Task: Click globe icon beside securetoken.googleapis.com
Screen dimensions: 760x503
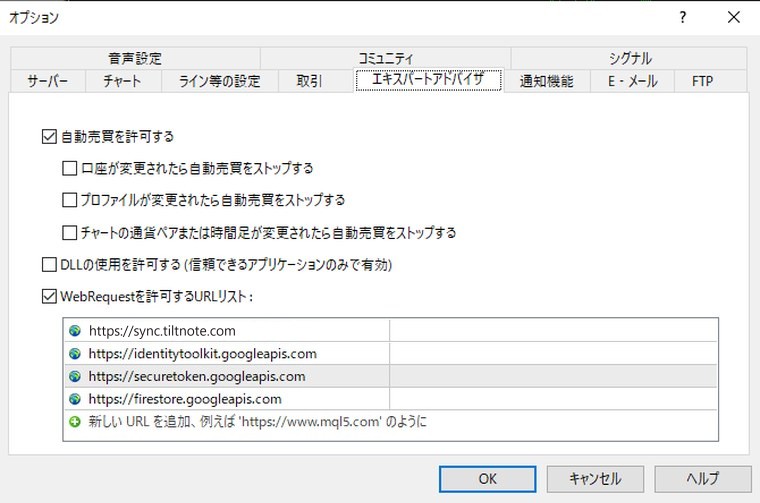Action: [x=75, y=376]
